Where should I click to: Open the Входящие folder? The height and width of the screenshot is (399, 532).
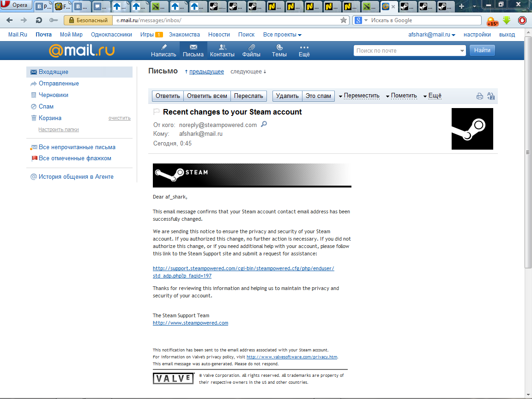pos(79,72)
